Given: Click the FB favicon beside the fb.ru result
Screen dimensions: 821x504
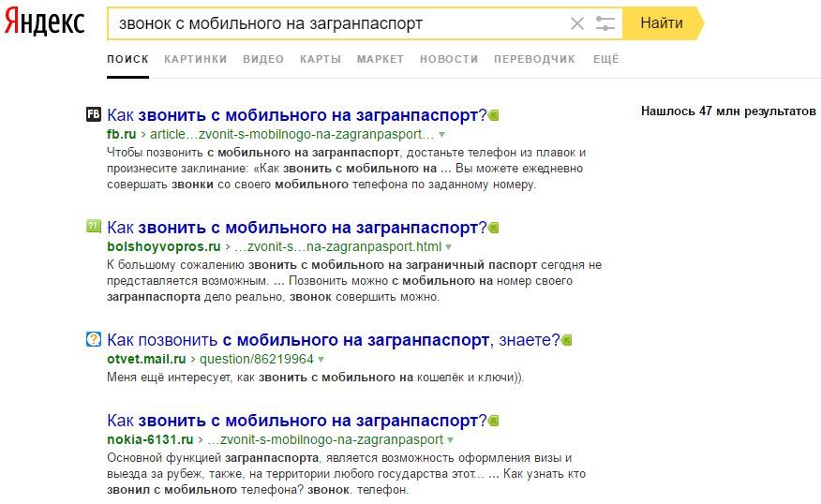Looking at the screenshot, I should 94,114.
